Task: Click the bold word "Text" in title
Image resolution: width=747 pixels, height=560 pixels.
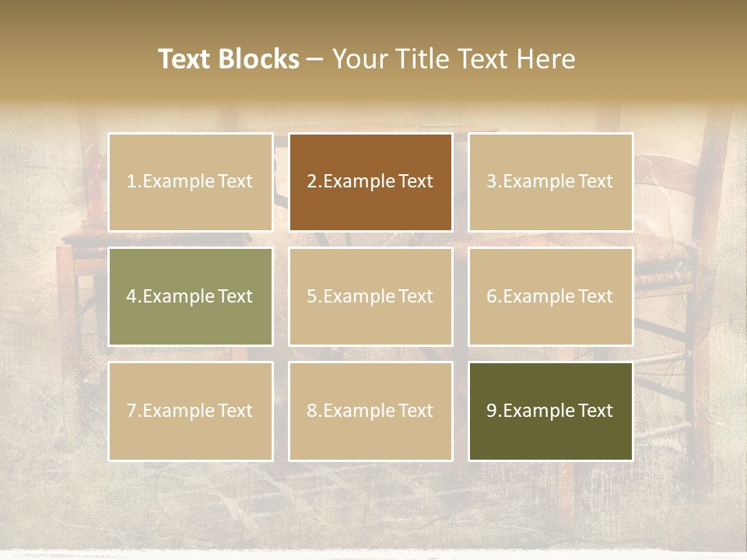Action: click(184, 59)
